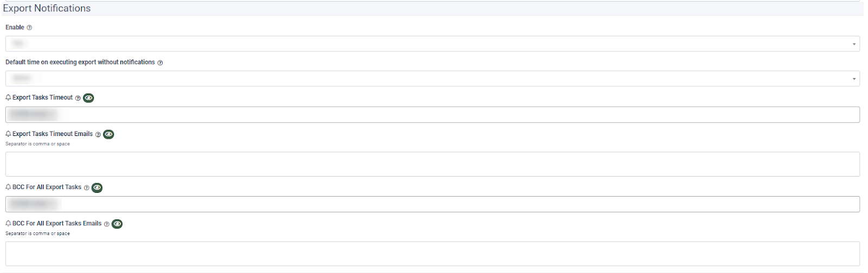Click help icon next to BCC For All Export Tasks

coord(86,187)
